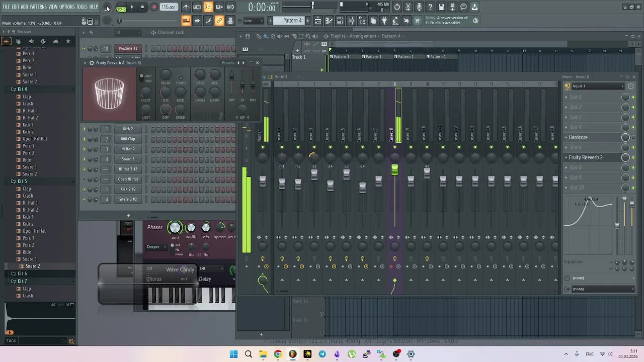
Task: Open Fruity Reeverb 2 Presets menu
Action: [x=228, y=63]
